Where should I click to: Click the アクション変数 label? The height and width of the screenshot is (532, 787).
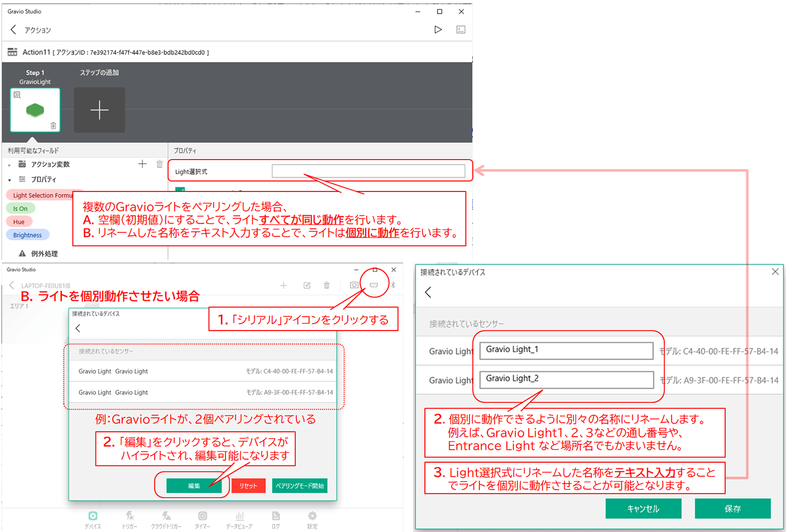tap(50, 165)
